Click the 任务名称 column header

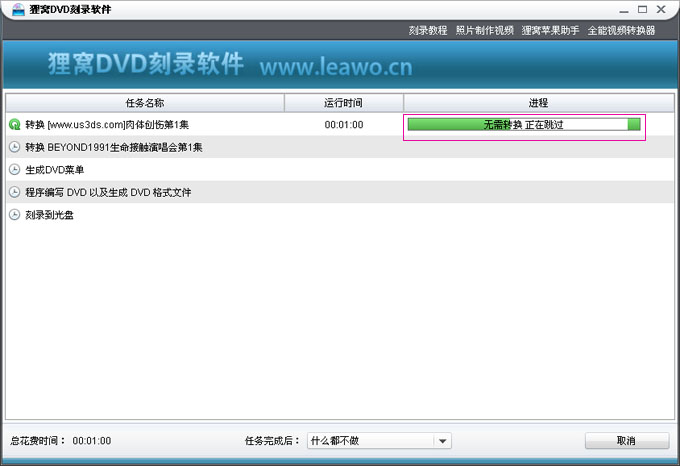click(x=145, y=103)
